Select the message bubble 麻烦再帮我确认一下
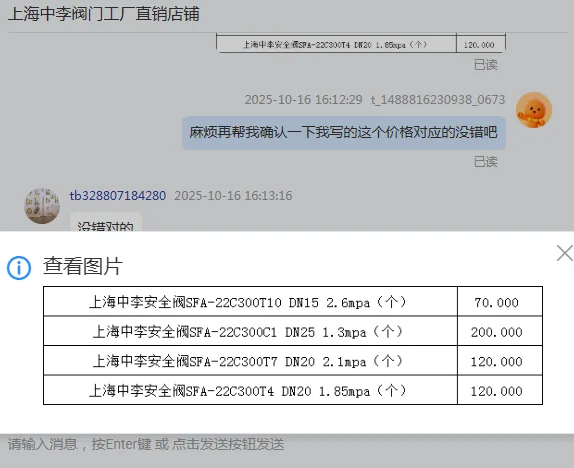The height and width of the screenshot is (468, 574). 344,133
